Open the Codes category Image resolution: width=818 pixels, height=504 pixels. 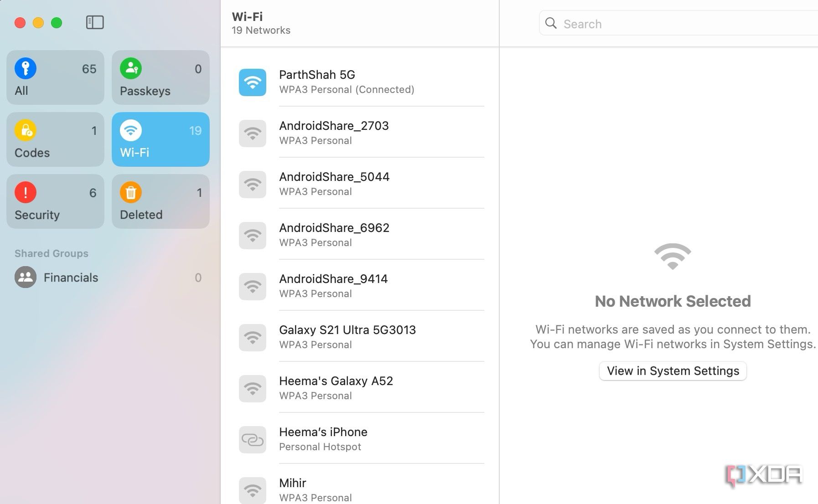pyautogui.click(x=56, y=139)
